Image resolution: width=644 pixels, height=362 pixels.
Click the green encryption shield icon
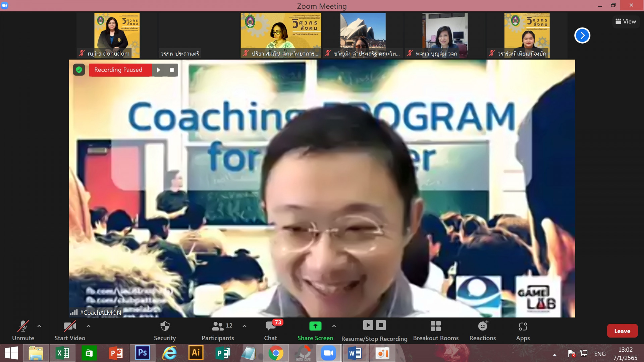click(79, 70)
